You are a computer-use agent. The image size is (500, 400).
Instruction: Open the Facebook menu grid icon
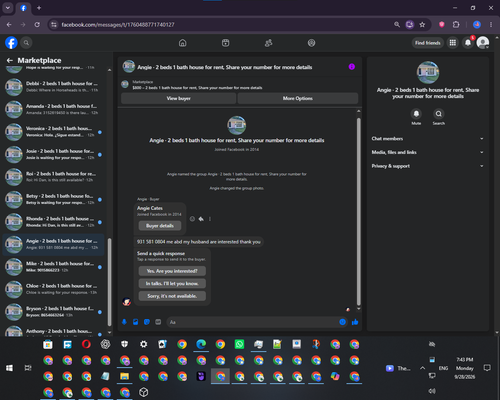(x=452, y=43)
